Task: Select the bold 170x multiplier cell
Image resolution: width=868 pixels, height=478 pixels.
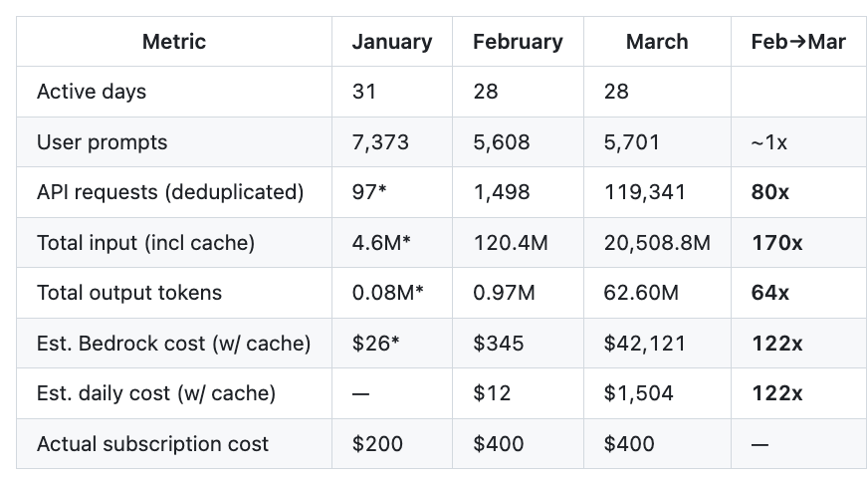Action: 776,243
